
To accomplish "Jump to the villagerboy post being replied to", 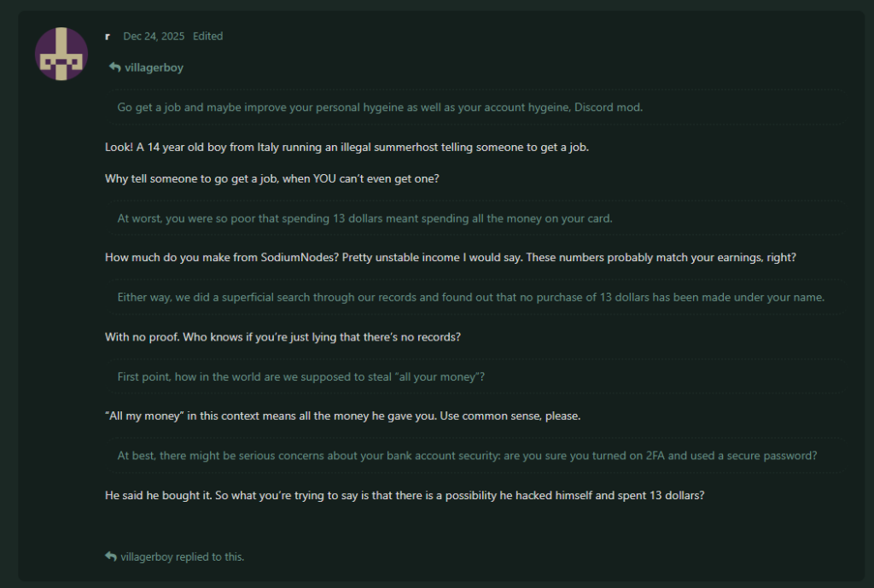I will 154,67.
